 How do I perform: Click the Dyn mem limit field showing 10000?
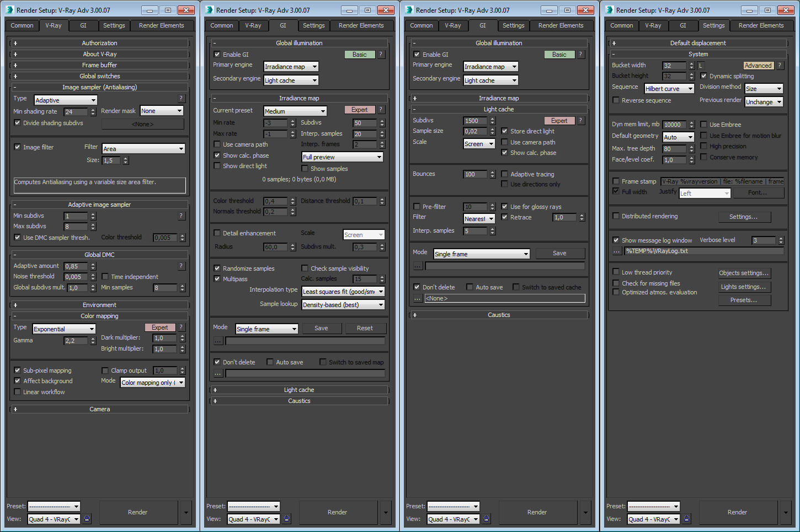pyautogui.click(x=674, y=125)
